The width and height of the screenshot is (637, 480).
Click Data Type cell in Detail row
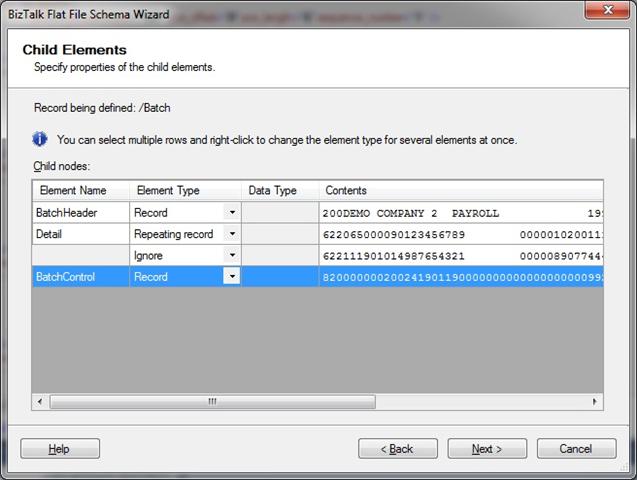coord(280,234)
